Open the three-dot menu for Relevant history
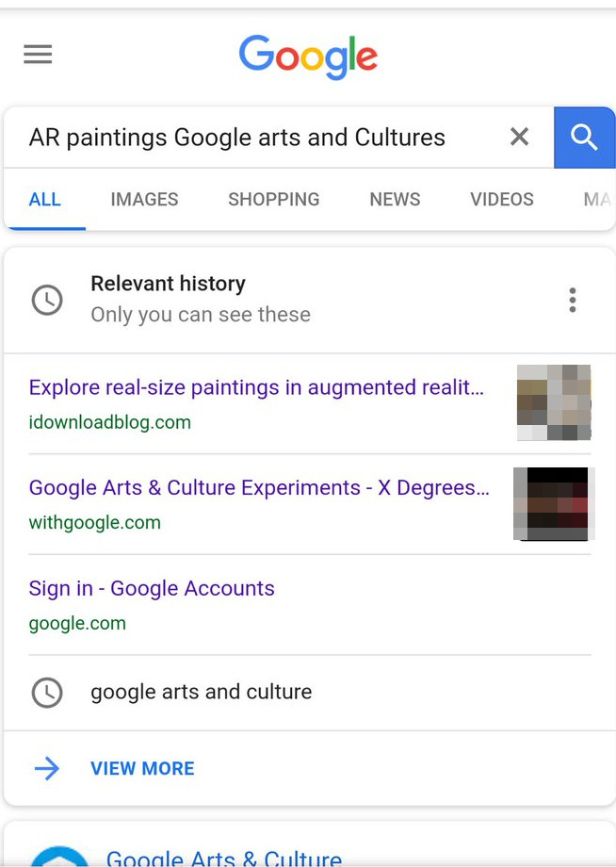This screenshot has height=867, width=616. click(x=572, y=300)
